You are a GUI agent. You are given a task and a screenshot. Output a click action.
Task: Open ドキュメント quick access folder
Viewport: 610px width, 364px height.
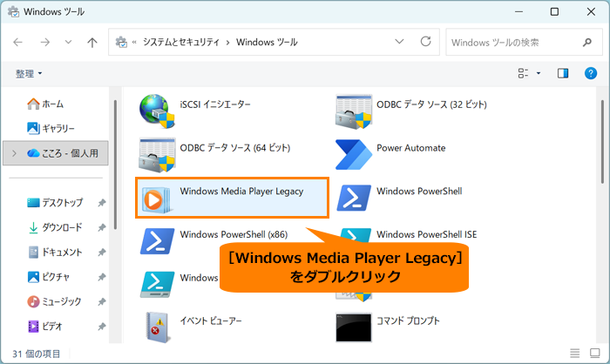(55, 252)
